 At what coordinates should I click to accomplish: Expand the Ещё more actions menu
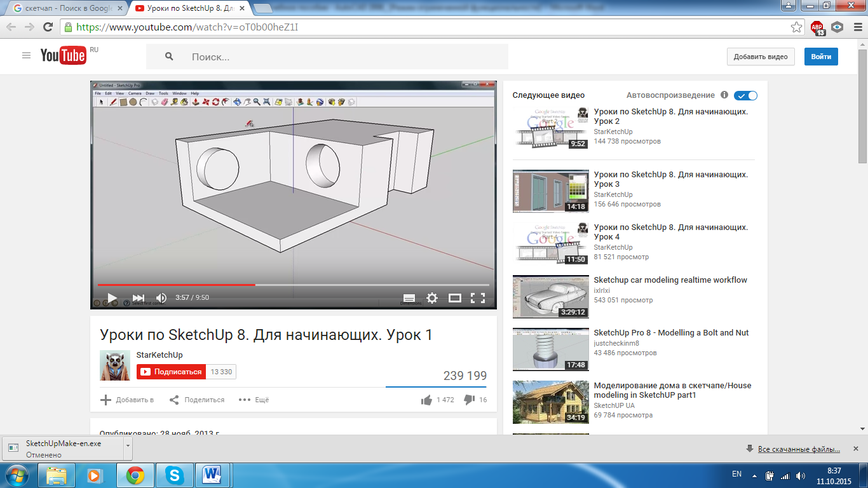[254, 400]
